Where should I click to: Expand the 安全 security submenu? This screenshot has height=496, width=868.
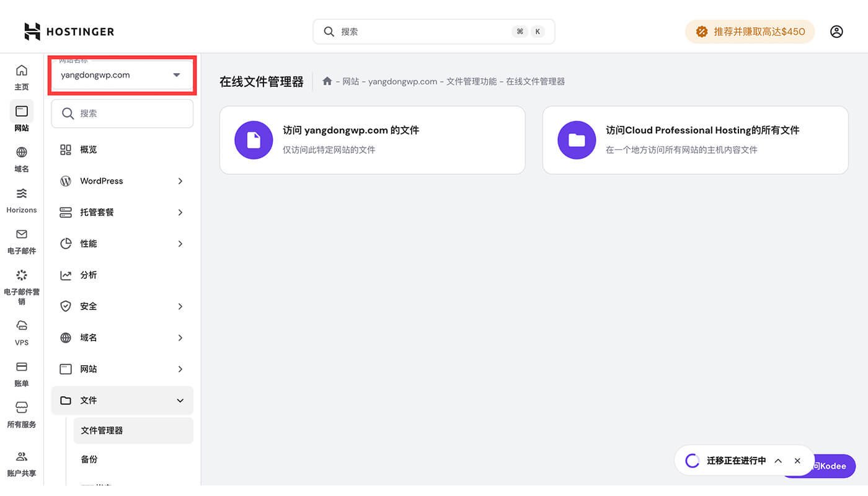[x=122, y=306]
